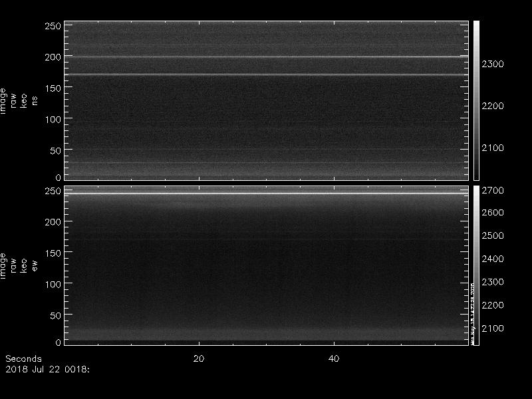The image size is (532, 399).
Task: Click the Seconds axis title
Action: pos(23,358)
